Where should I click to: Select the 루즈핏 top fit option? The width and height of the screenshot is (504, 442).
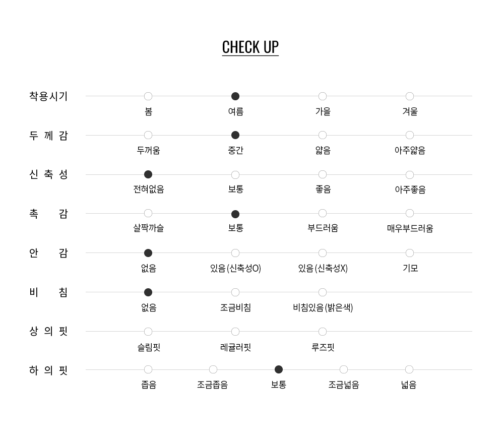coord(323,332)
